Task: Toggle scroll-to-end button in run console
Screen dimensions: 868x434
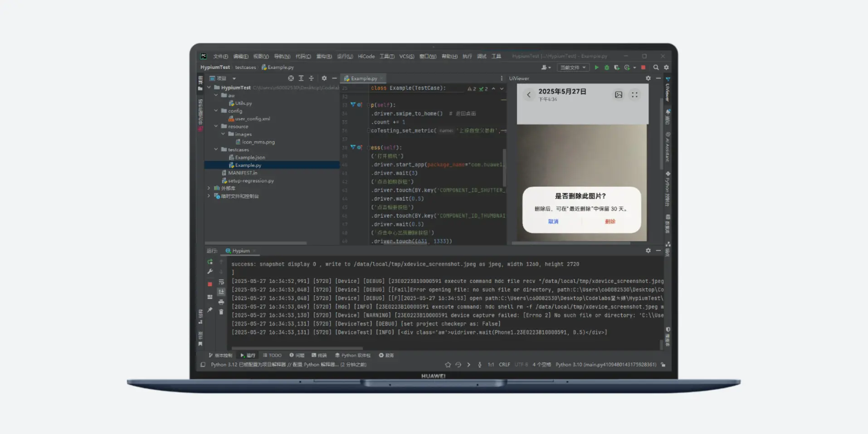Action: pyautogui.click(x=221, y=292)
